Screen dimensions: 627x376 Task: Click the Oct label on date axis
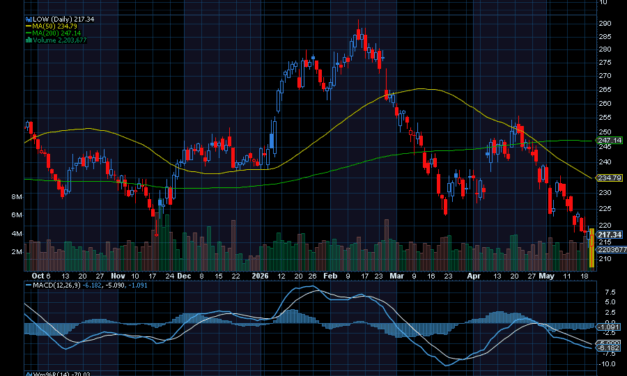(x=38, y=276)
